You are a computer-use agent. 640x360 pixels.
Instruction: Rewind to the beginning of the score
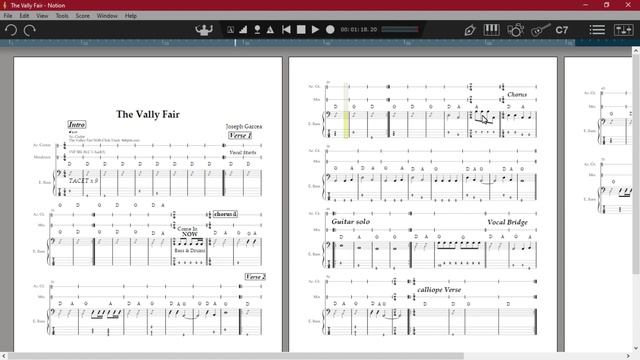tap(286, 29)
